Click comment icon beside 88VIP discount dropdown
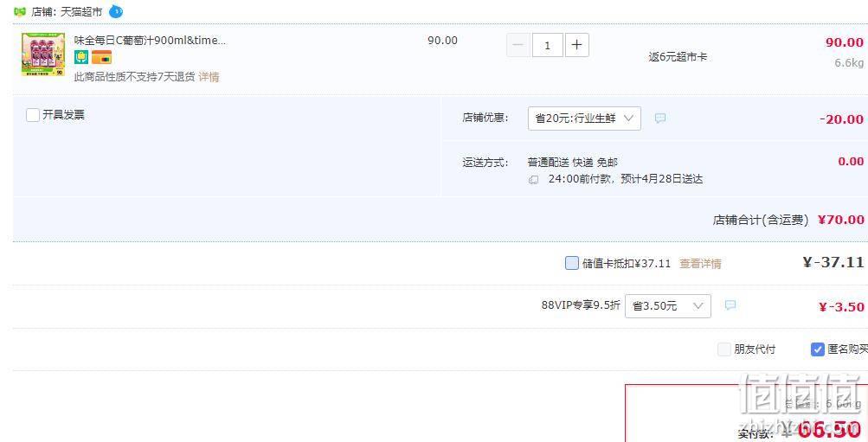 click(730, 305)
